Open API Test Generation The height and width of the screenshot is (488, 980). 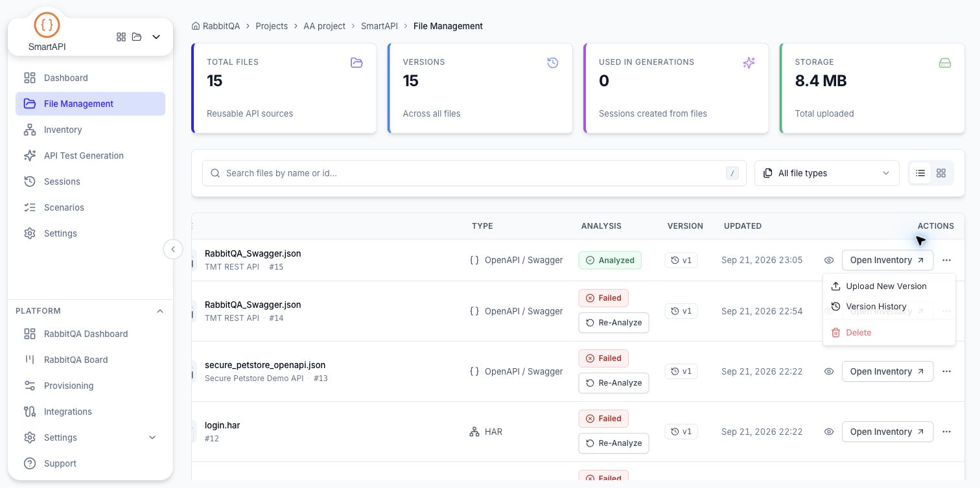point(91,156)
